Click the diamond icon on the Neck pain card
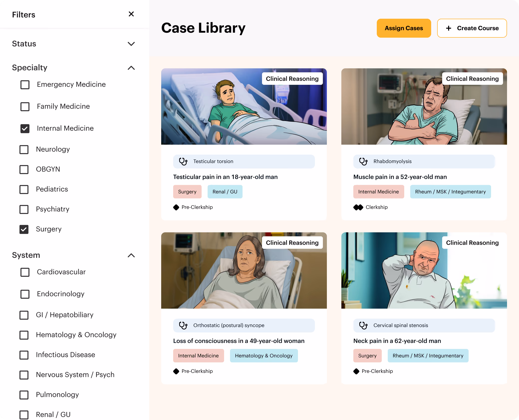The image size is (519, 420). (356, 371)
